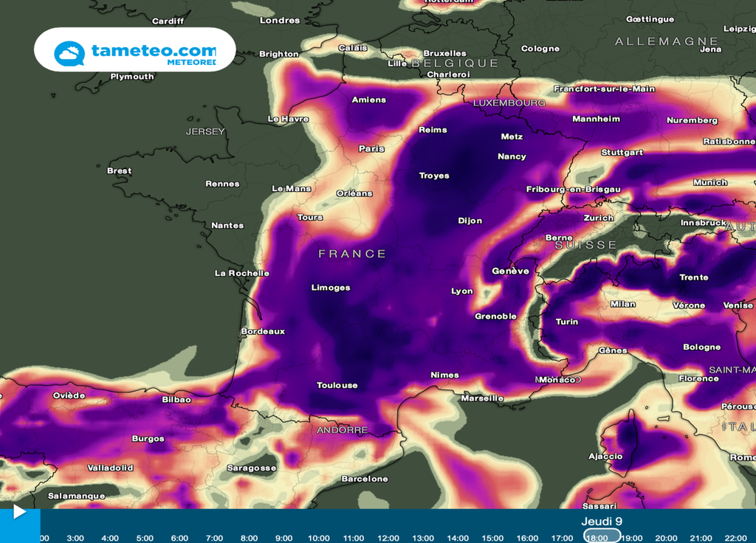Jump to 6:00 on the timeline

179,538
